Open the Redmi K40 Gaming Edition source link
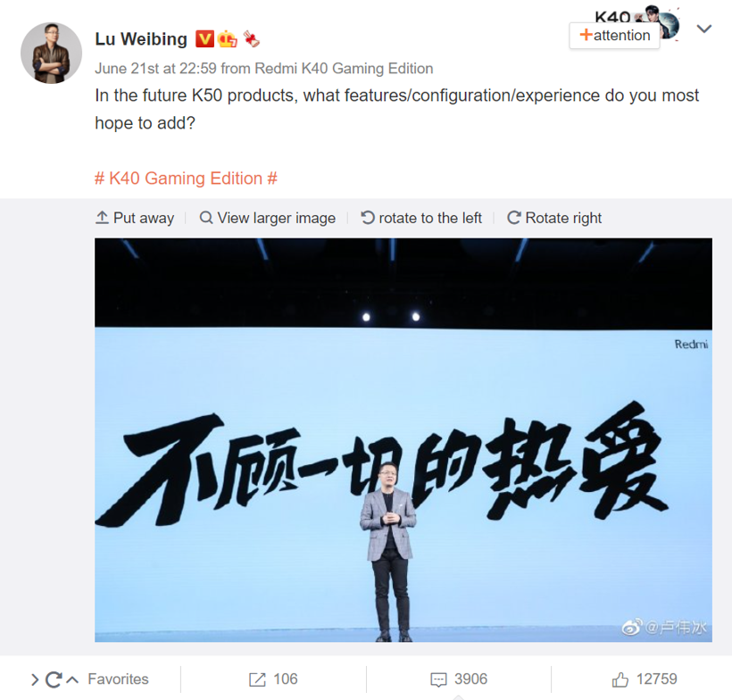 pos(344,69)
